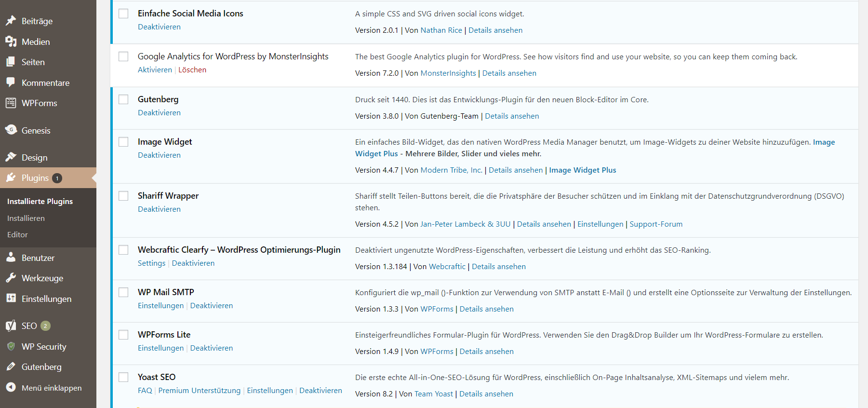Open Webcraftic Clearfy Settings link
This screenshot has width=868, height=408.
click(151, 263)
